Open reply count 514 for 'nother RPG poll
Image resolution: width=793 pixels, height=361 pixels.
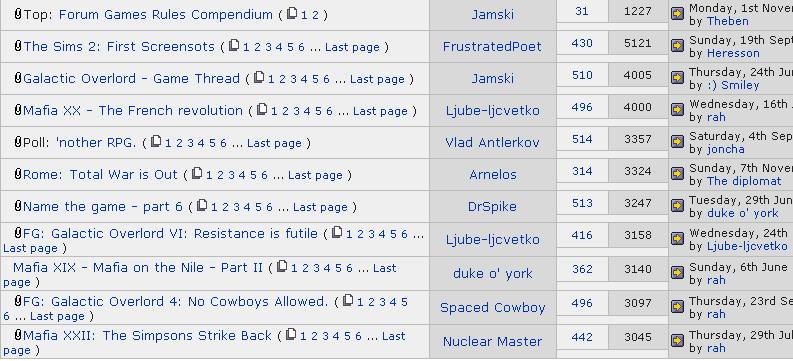(582, 139)
